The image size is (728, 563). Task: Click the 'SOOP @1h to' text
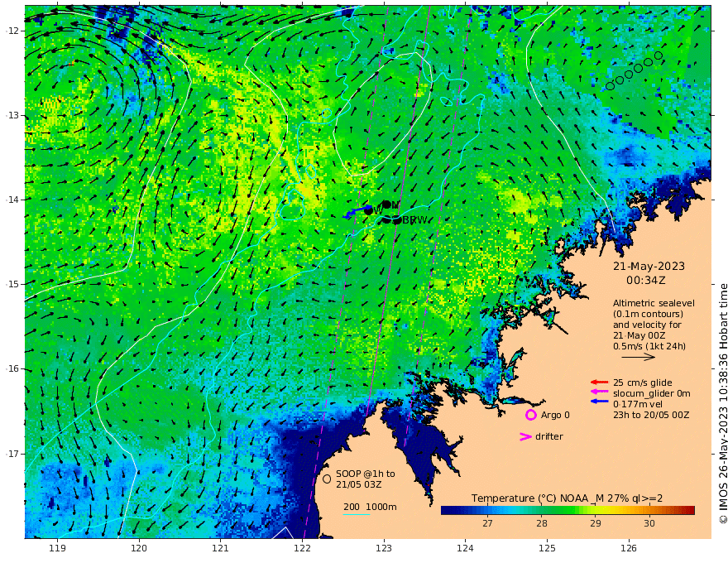click(366, 474)
